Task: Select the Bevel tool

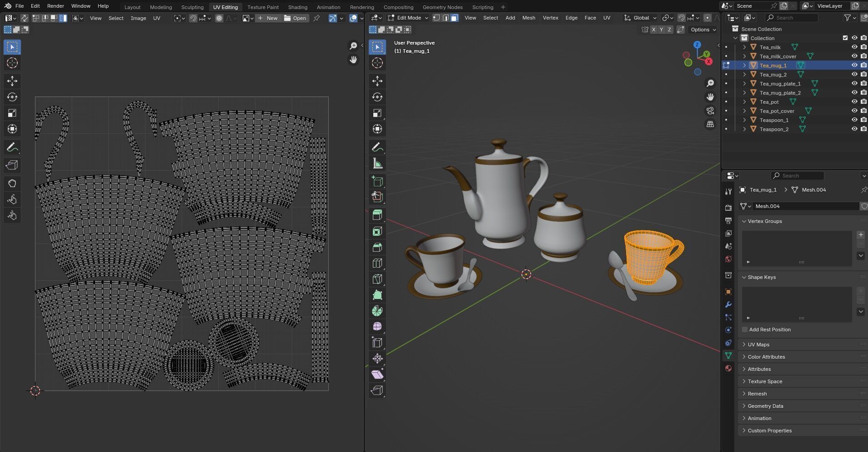Action: click(x=377, y=247)
